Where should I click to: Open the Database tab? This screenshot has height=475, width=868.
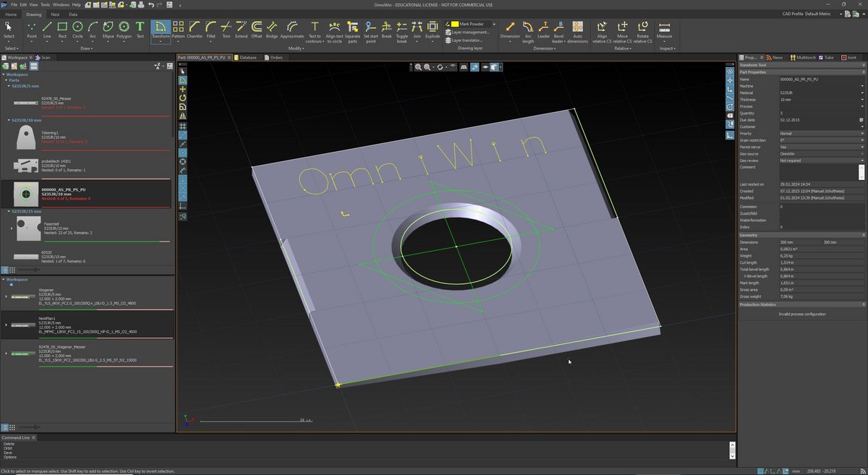coord(245,57)
